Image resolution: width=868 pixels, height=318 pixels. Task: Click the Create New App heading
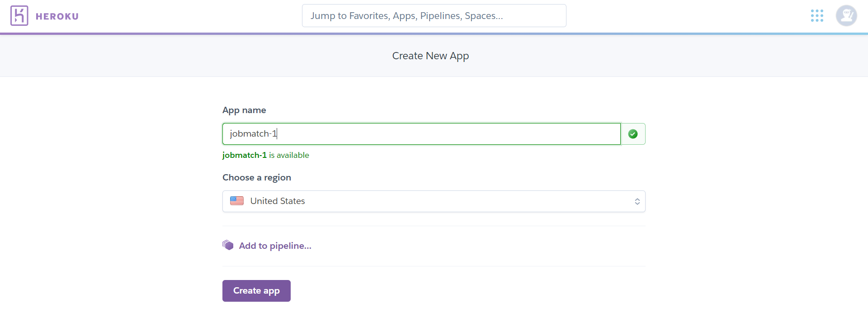(x=430, y=56)
